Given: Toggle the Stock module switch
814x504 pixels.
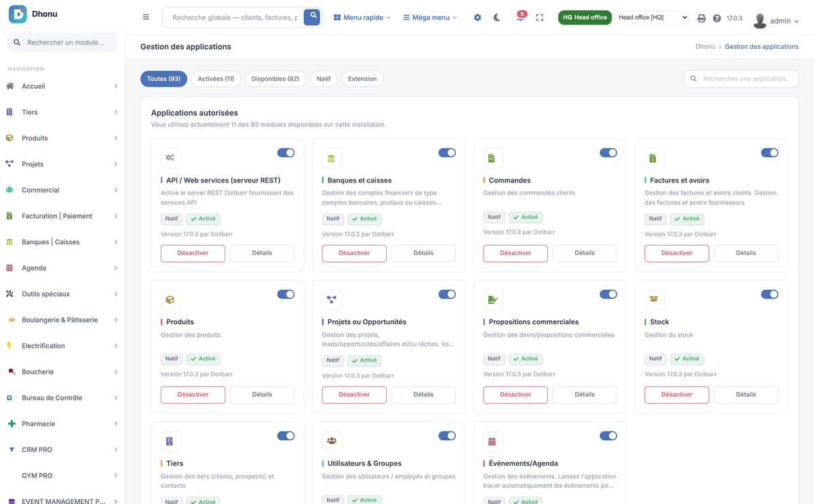Looking at the screenshot, I should click(770, 294).
